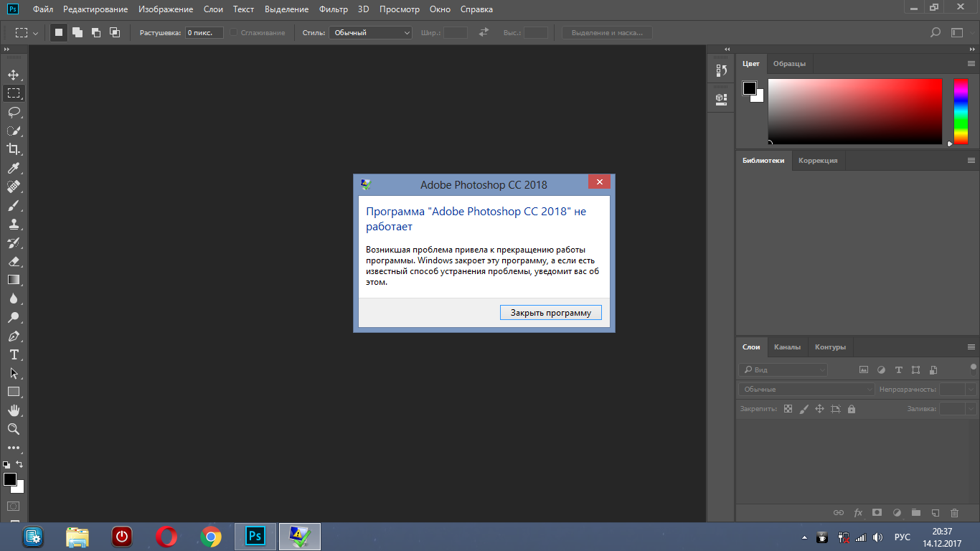Viewport: 980px width, 551px height.
Task: Select the Lasso tool
Action: (x=13, y=112)
